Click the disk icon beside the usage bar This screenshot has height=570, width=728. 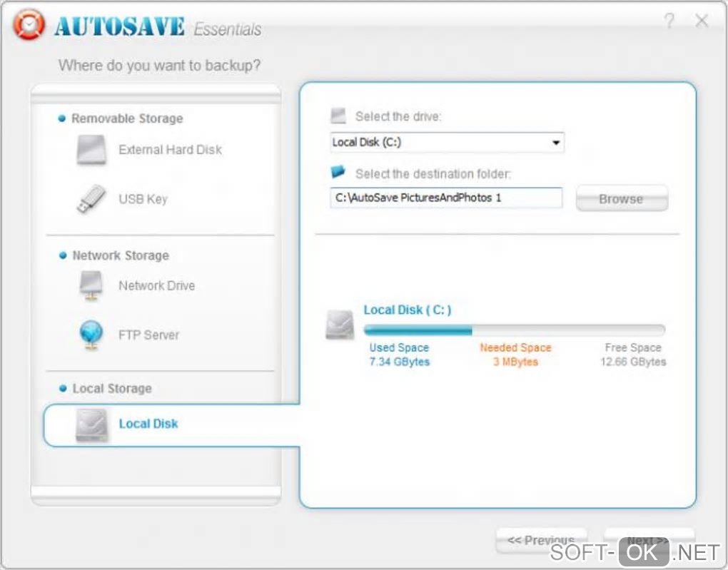click(x=340, y=325)
